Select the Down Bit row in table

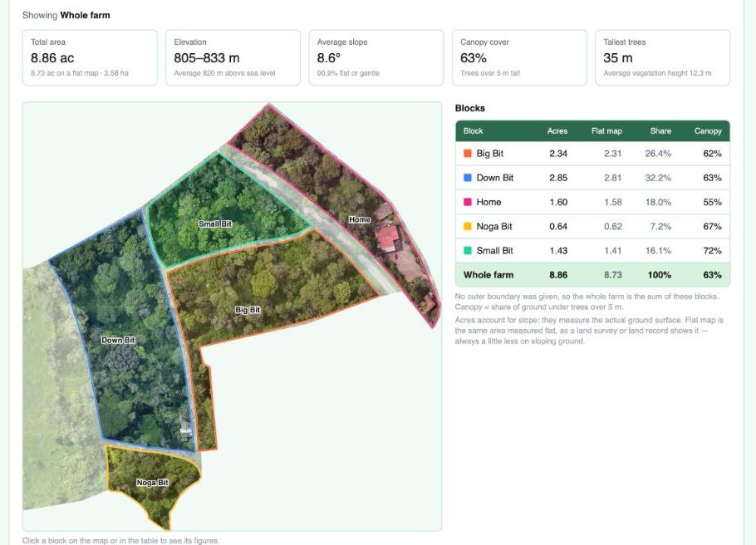click(x=592, y=178)
